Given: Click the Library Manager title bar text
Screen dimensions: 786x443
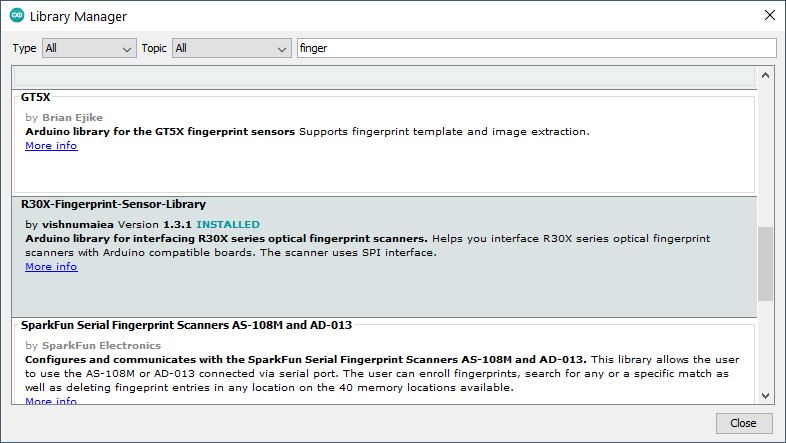Looking at the screenshot, I should pyautogui.click(x=78, y=17).
